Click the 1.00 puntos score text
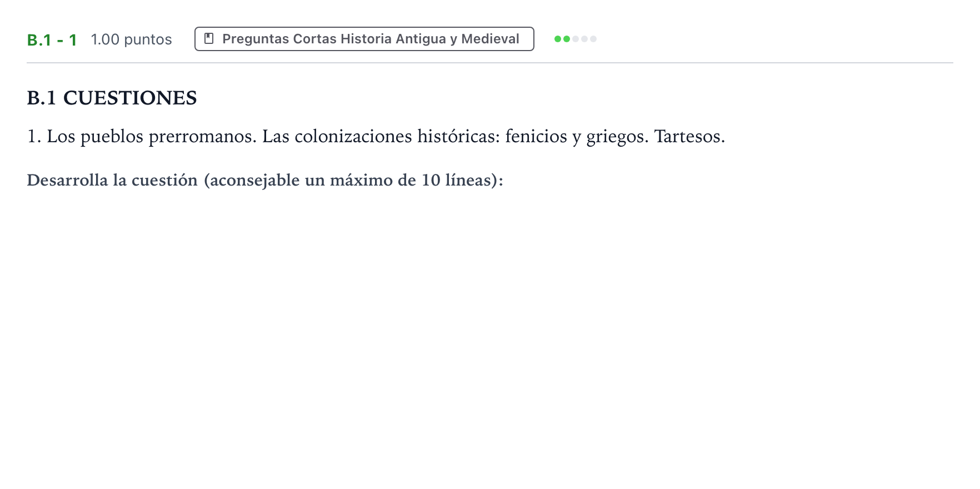 [x=131, y=39]
